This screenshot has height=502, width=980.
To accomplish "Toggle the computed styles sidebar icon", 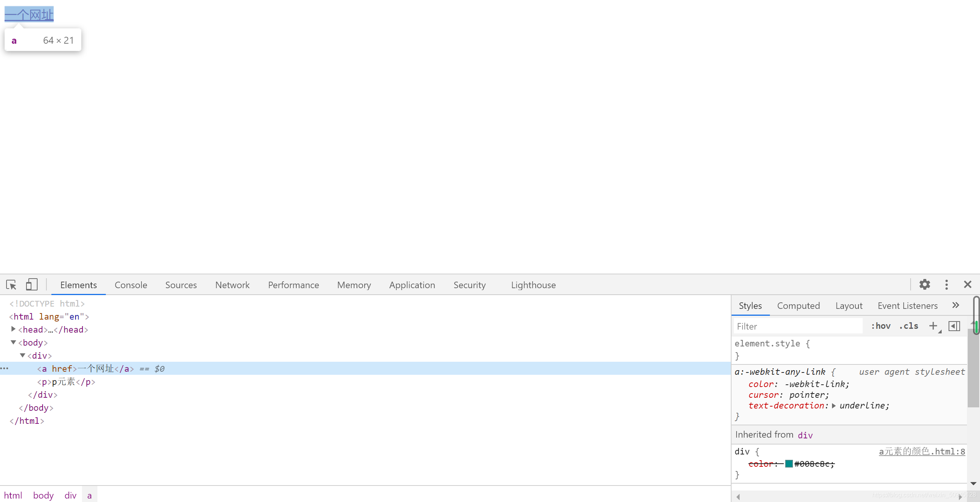I will pyautogui.click(x=954, y=326).
